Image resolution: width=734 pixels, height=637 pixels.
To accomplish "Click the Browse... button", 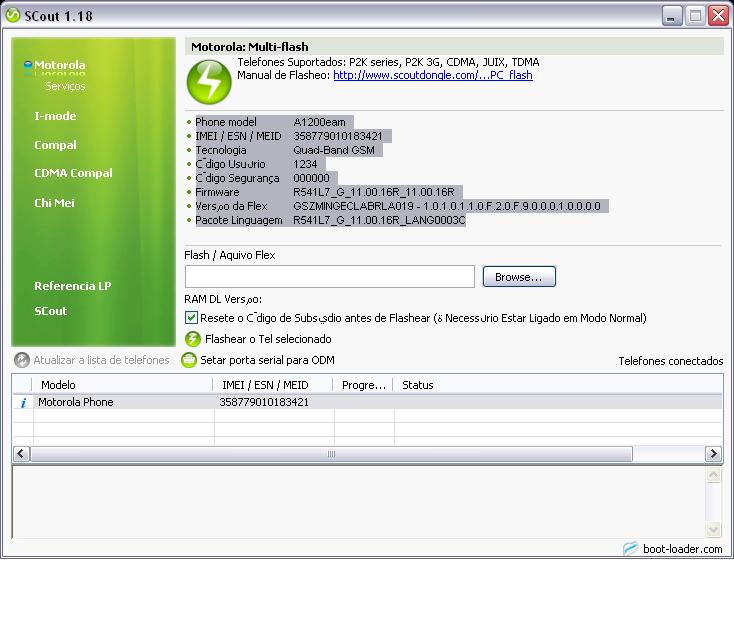I will [519, 277].
